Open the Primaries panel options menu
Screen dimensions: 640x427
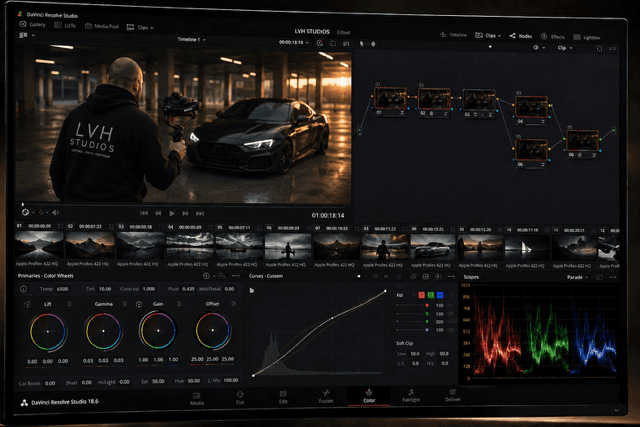click(236, 276)
